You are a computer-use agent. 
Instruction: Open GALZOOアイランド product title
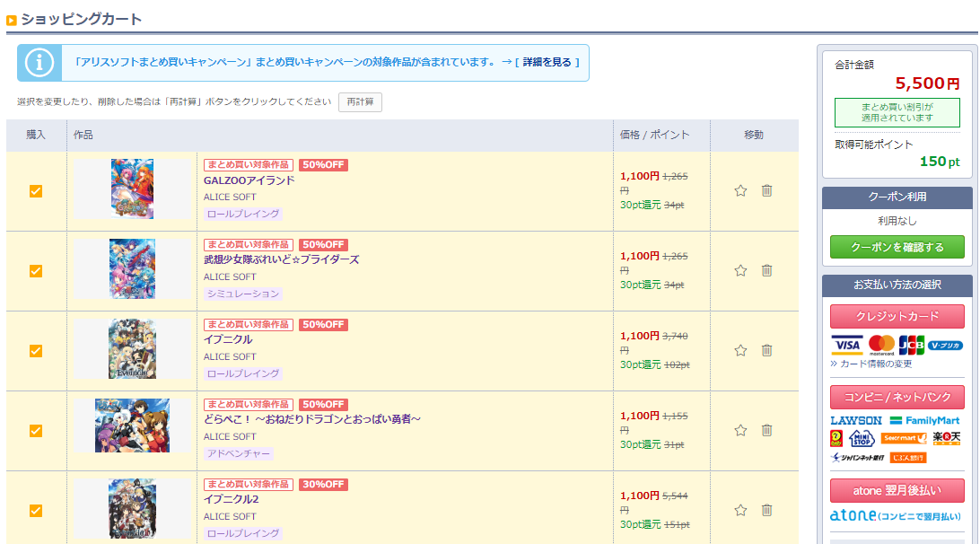tap(249, 180)
